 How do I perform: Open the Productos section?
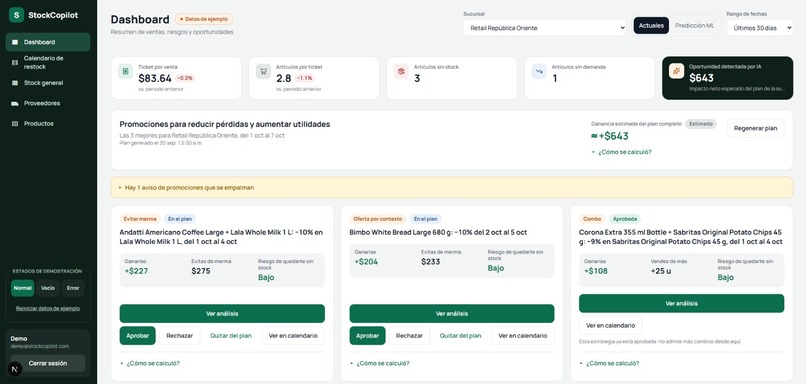point(48,124)
